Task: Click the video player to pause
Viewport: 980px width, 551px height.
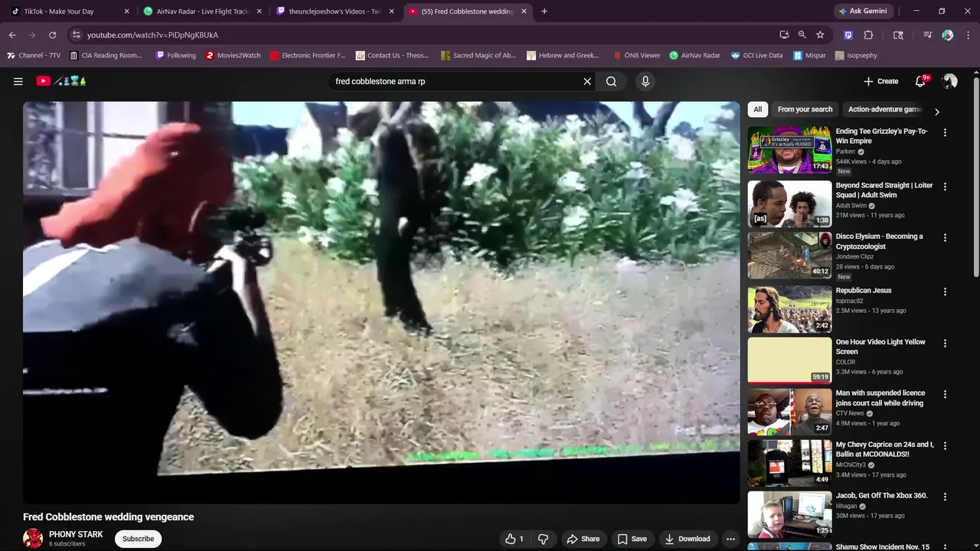Action: [x=381, y=302]
